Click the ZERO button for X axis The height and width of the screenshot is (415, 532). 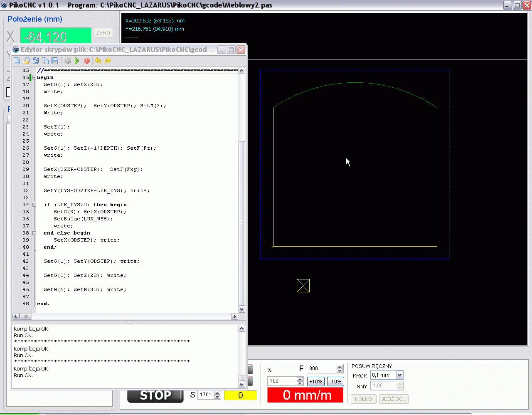pyautogui.click(x=103, y=33)
